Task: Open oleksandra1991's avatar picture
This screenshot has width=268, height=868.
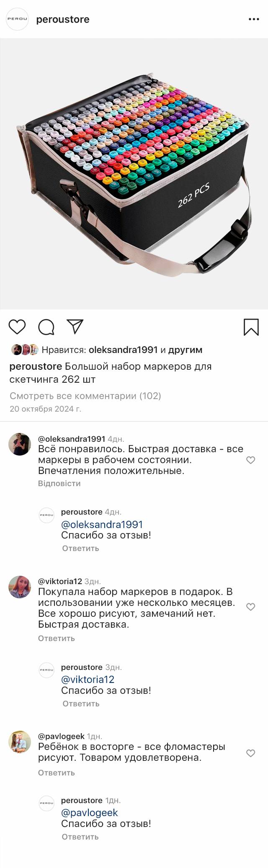Action: (20, 444)
